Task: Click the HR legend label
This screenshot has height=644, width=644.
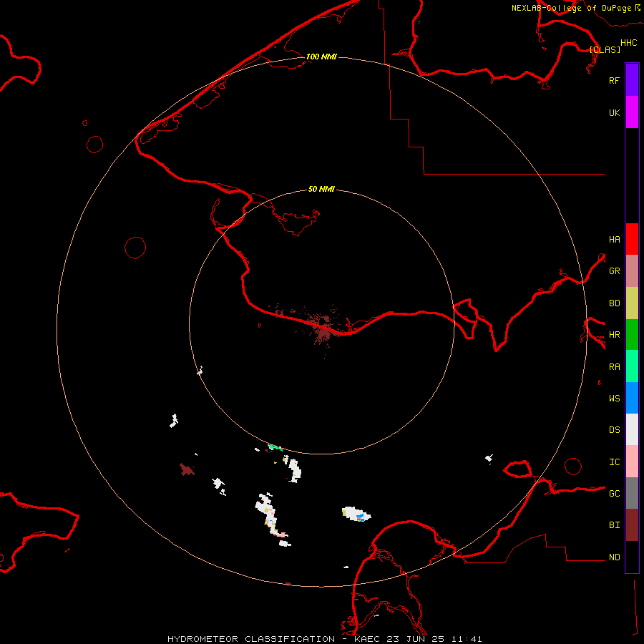Action: pyautogui.click(x=614, y=335)
